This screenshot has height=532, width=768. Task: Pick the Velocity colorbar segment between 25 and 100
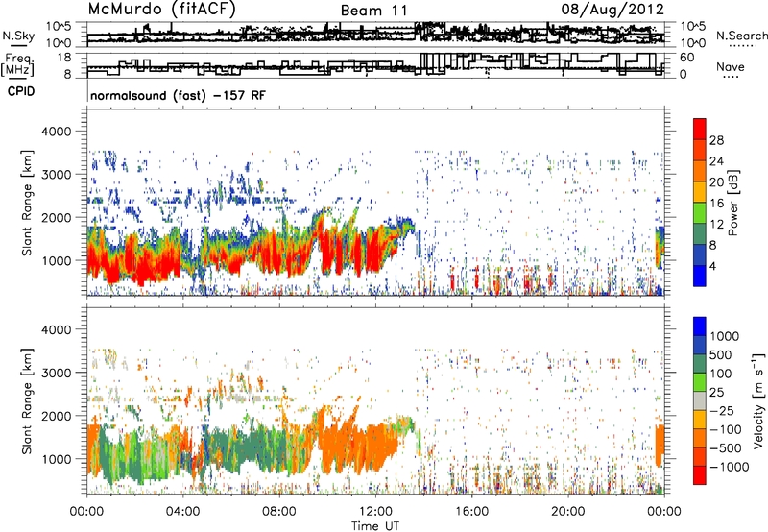(x=700, y=382)
